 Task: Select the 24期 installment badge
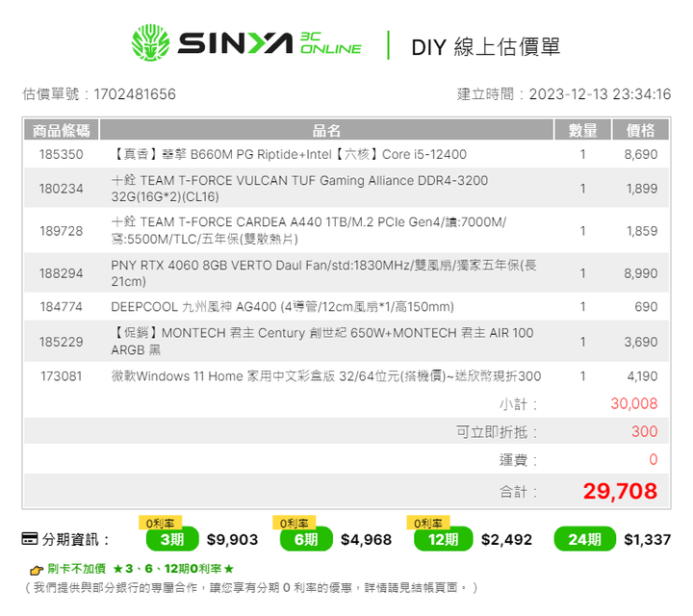(585, 539)
